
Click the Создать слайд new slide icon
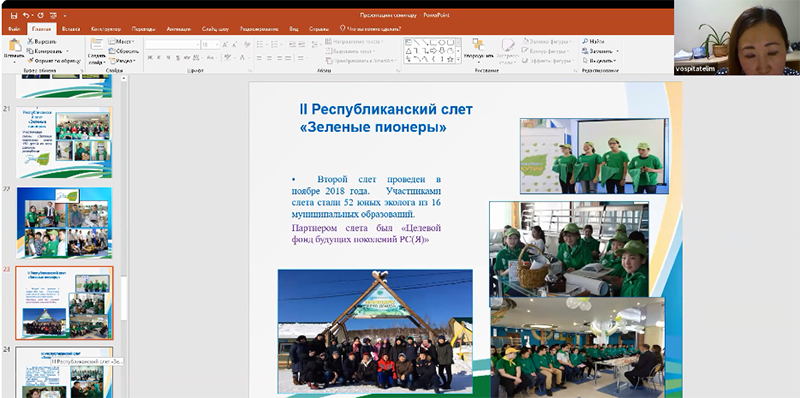[96, 44]
